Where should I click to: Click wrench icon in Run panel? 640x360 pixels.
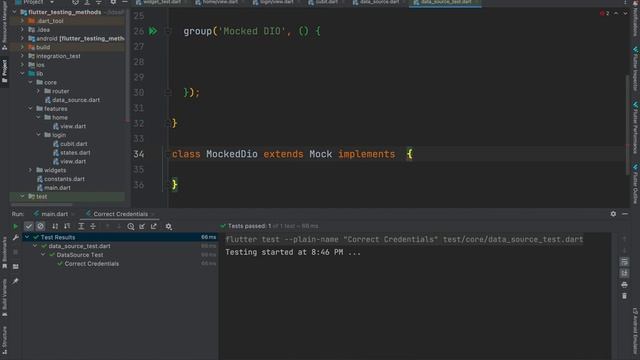16,238
